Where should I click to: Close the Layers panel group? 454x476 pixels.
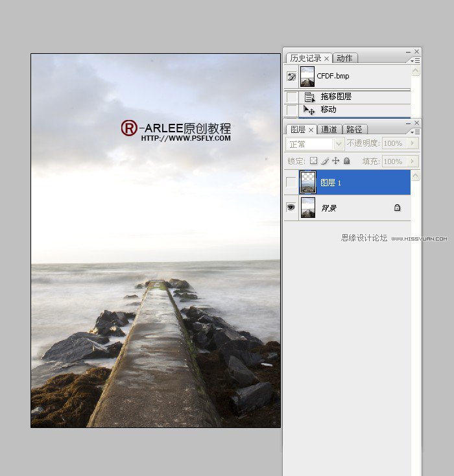pyautogui.click(x=416, y=123)
